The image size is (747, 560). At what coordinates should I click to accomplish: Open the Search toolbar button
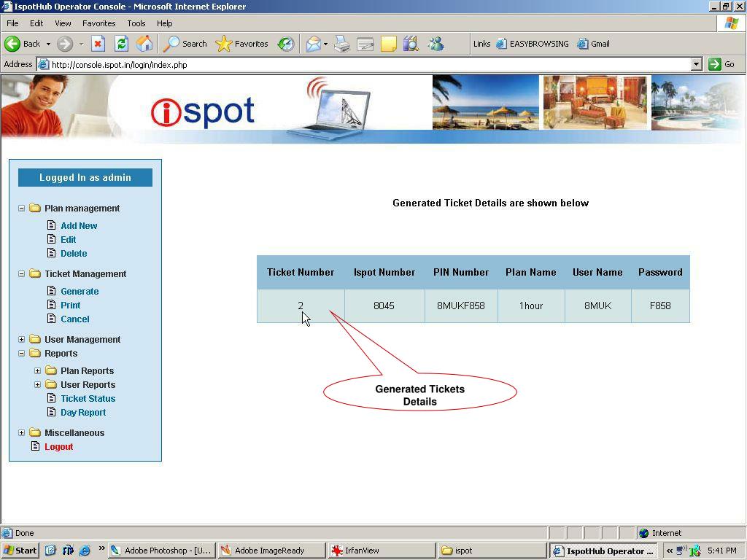point(185,44)
